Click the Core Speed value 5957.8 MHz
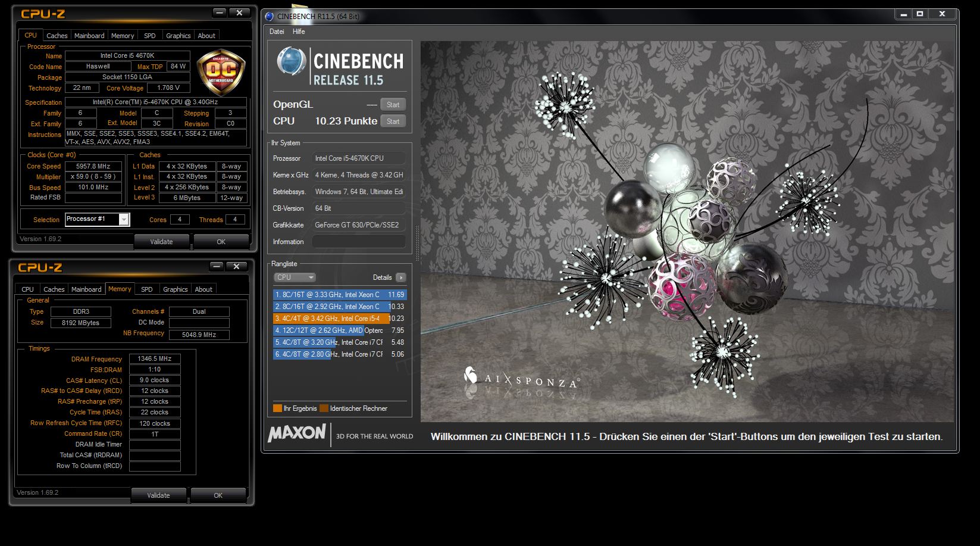This screenshot has width=980, height=546. pyautogui.click(x=93, y=166)
